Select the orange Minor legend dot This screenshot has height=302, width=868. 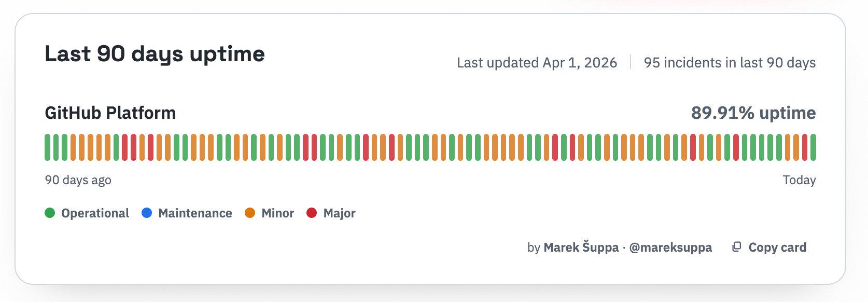(250, 213)
